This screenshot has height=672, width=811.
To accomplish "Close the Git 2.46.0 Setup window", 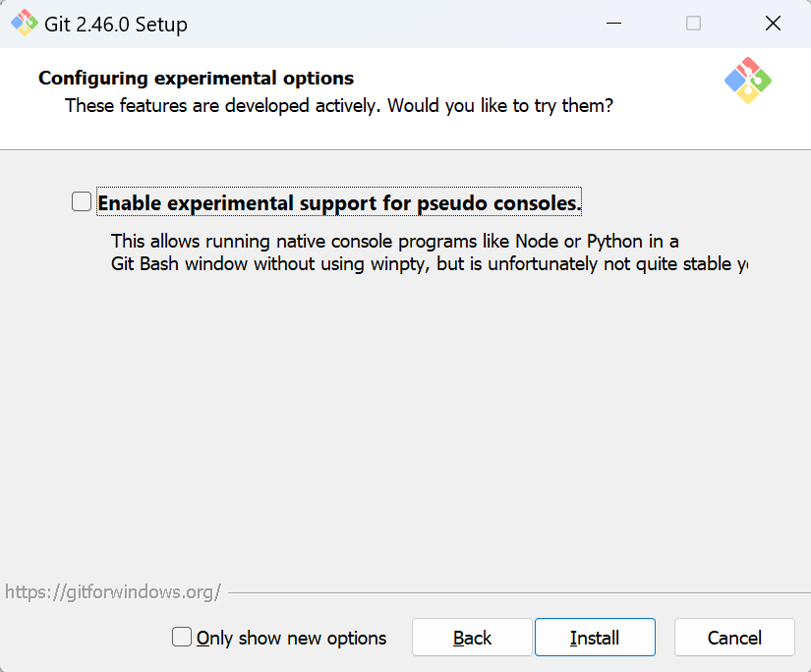I will pyautogui.click(x=773, y=24).
